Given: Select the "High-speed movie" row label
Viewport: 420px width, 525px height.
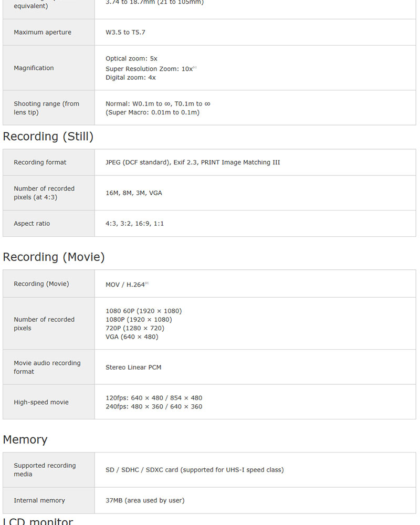Looking at the screenshot, I should pos(41,403).
